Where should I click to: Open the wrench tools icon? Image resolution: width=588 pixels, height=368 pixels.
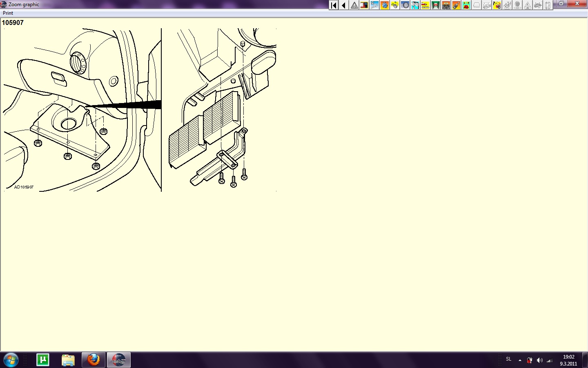(374, 5)
